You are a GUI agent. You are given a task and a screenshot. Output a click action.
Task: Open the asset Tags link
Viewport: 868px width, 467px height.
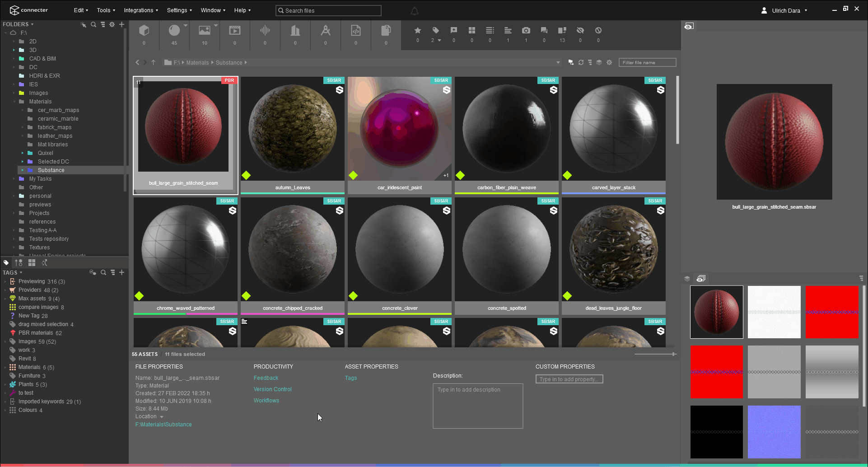[x=351, y=378]
